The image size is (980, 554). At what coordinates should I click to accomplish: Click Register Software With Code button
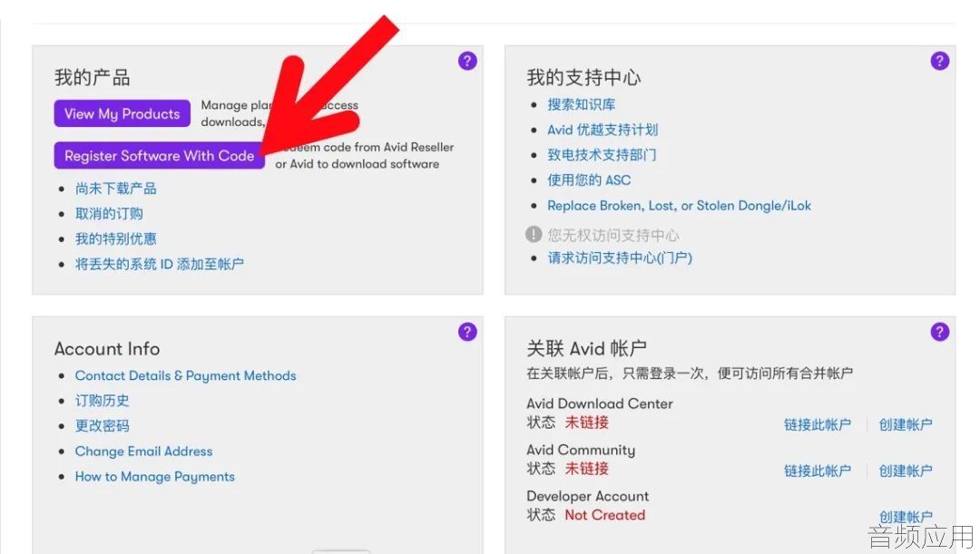(x=160, y=156)
